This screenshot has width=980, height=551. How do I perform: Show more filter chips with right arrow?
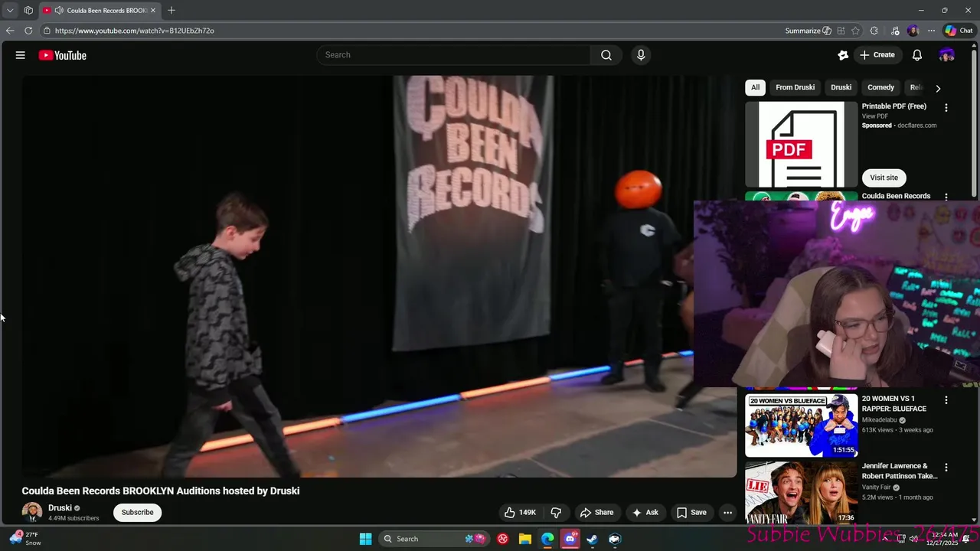click(x=938, y=88)
